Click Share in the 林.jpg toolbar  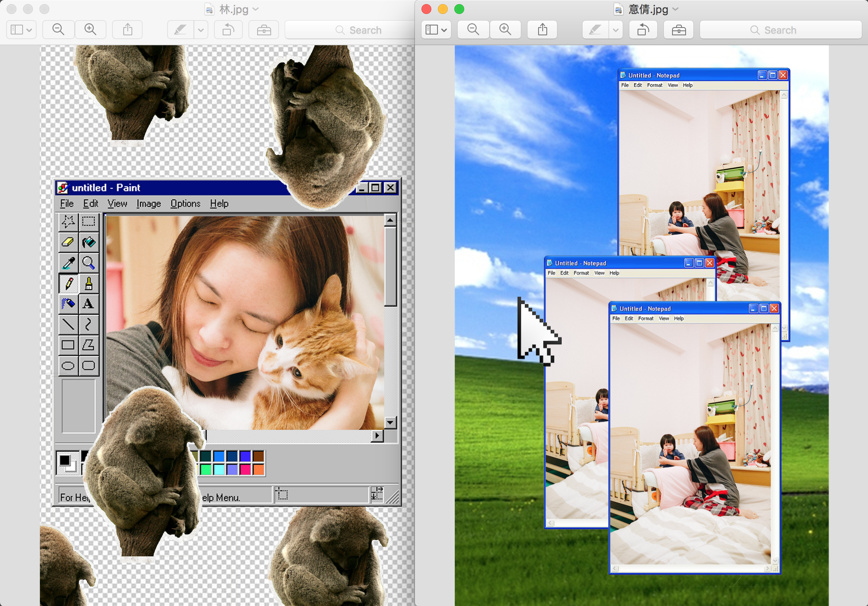point(127,30)
